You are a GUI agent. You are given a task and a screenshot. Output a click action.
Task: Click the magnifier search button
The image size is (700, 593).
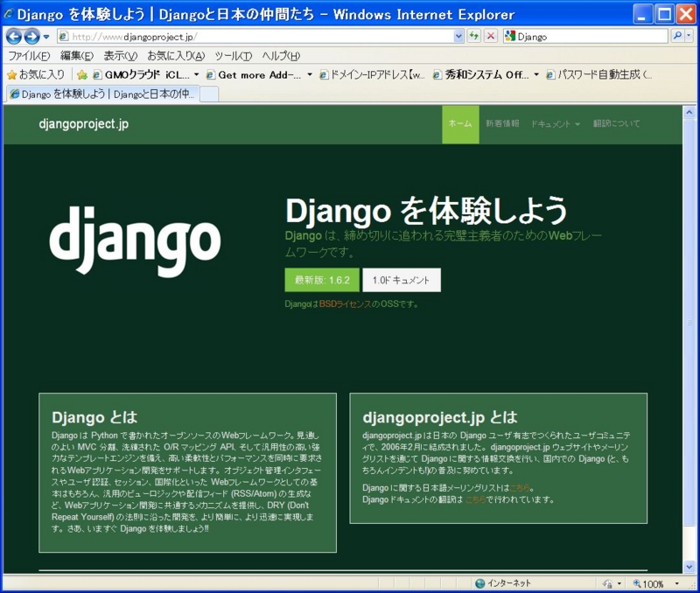pyautogui.click(x=677, y=36)
